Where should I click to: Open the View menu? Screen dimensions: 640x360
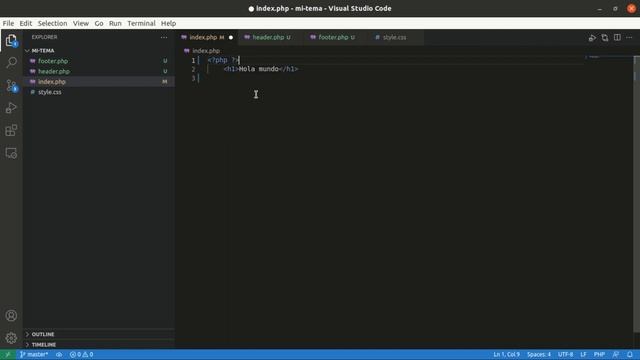(x=81, y=23)
